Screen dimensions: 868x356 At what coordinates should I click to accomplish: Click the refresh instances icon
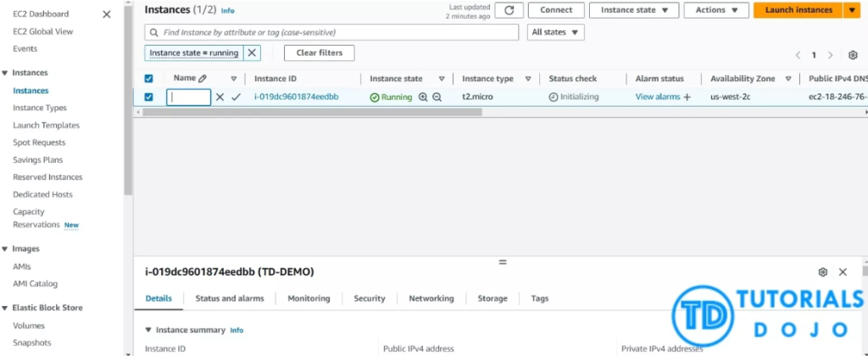[509, 10]
